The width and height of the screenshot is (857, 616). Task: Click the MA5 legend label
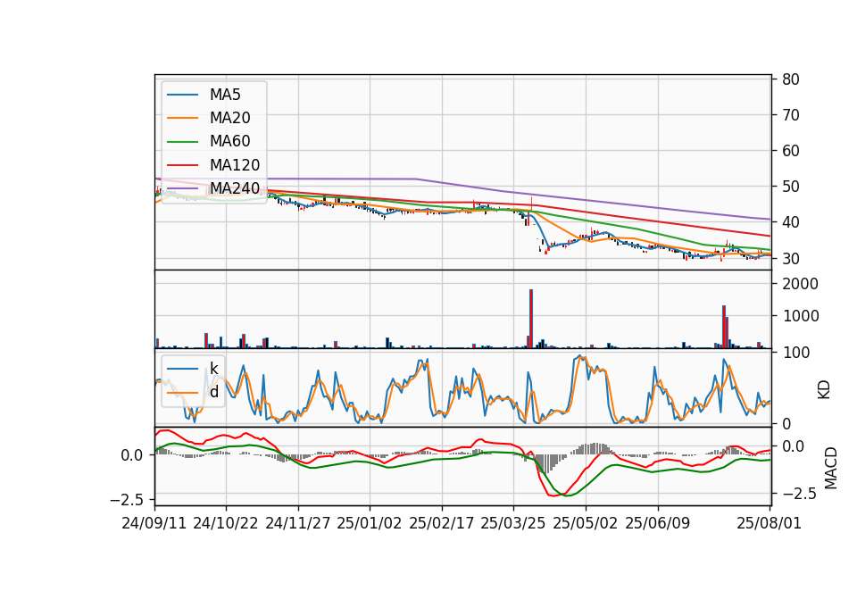click(225, 95)
